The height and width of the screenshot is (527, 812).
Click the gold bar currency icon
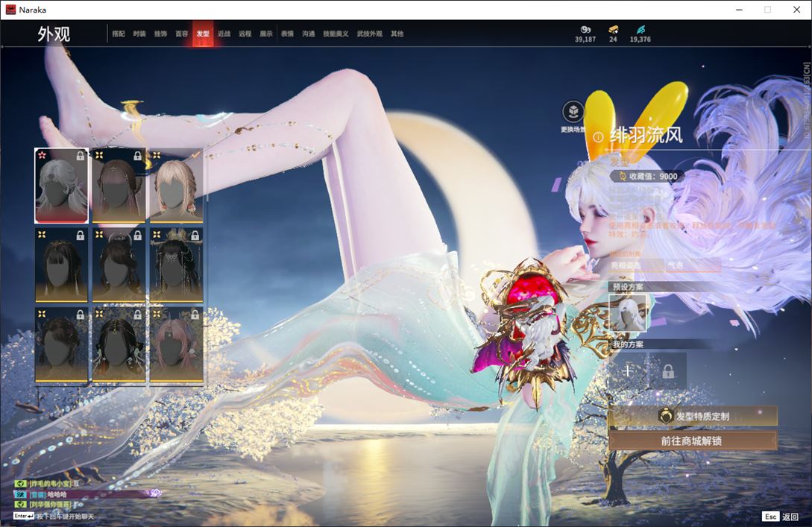pyautogui.click(x=613, y=29)
